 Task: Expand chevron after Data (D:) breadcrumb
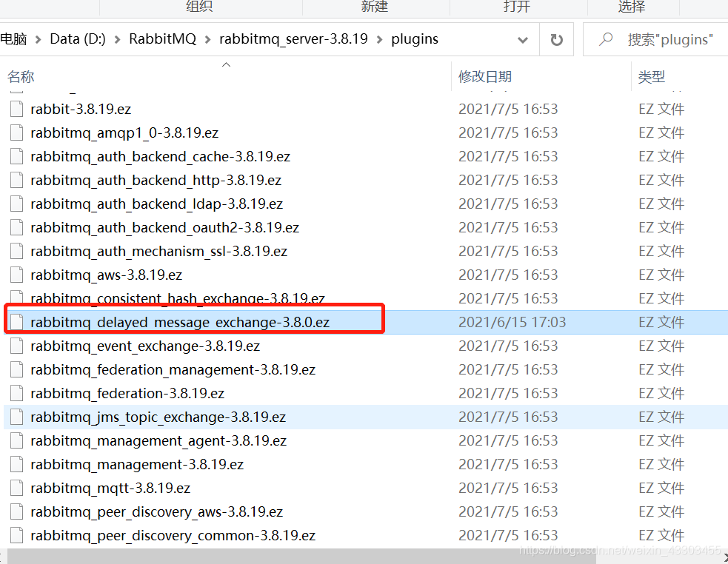point(118,40)
